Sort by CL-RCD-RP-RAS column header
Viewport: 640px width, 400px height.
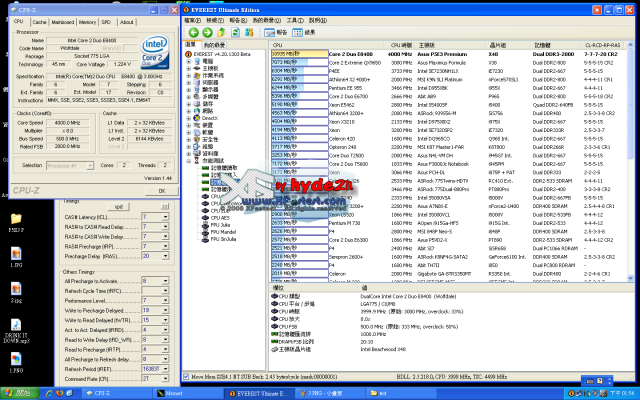[x=603, y=45]
